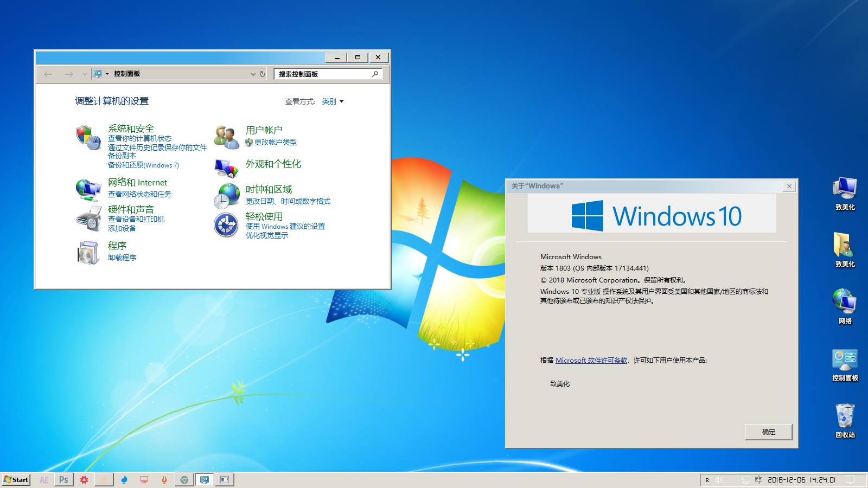This screenshot has height=488, width=868.
Task: Click the refresh icon in address bar
Action: (263, 74)
